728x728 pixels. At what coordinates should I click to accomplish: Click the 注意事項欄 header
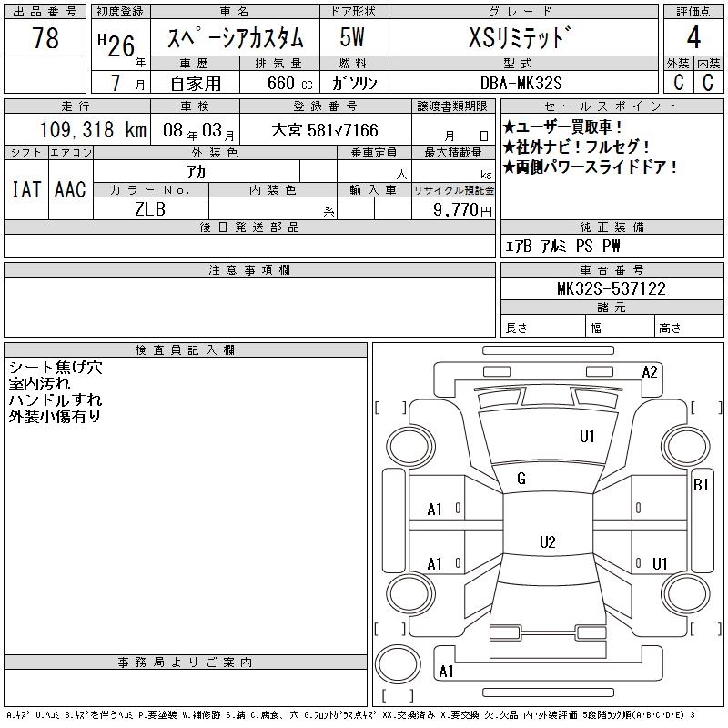(249, 270)
